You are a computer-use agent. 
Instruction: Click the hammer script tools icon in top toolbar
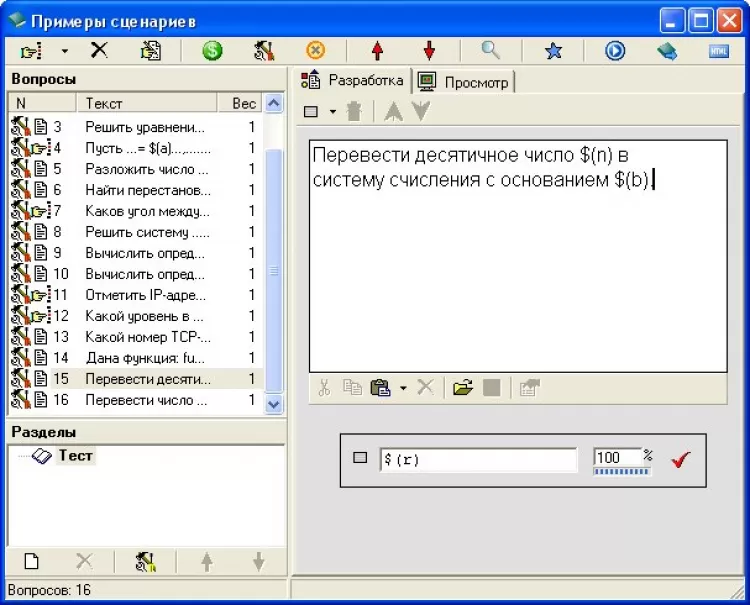(x=264, y=51)
